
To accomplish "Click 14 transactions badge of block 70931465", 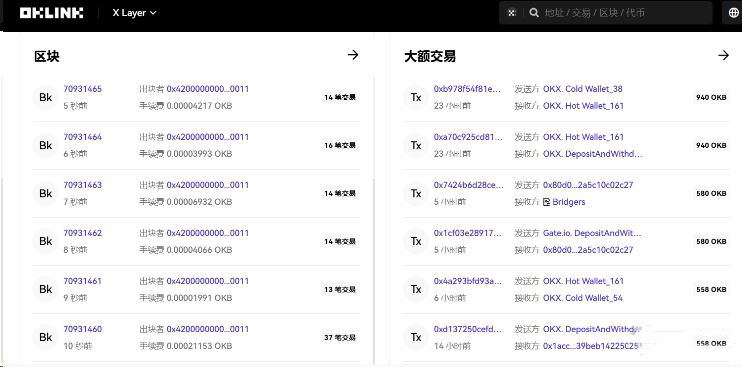I will pos(340,97).
